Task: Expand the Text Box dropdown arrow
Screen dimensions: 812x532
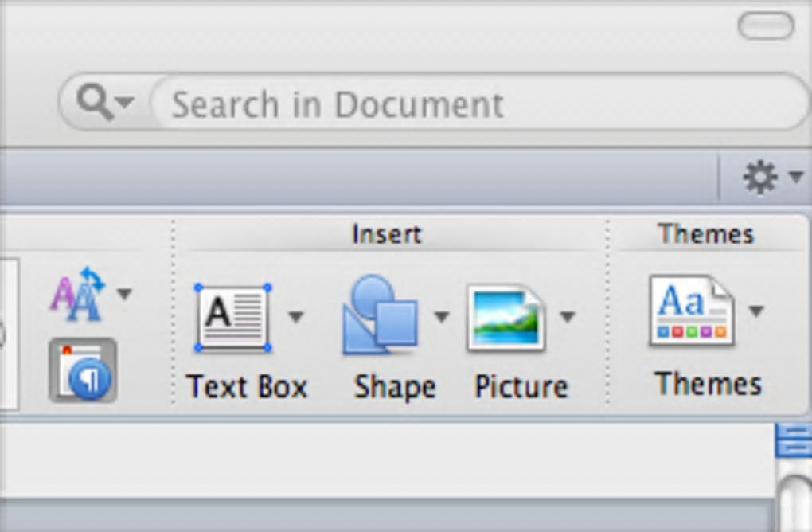Action: pos(295,317)
